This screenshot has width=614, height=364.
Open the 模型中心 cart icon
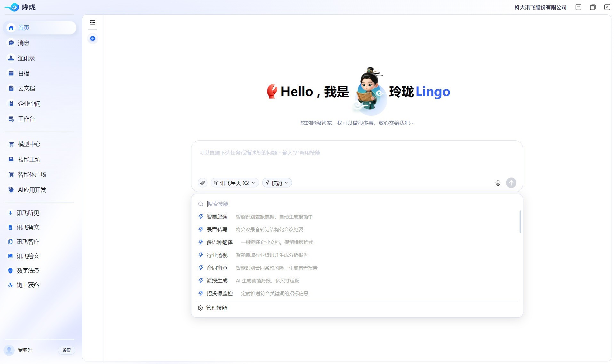pos(11,144)
